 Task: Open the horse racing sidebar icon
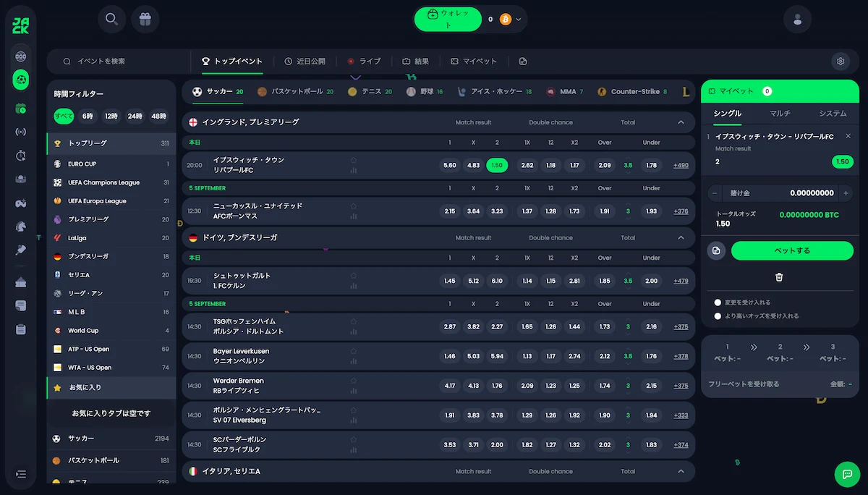click(21, 226)
